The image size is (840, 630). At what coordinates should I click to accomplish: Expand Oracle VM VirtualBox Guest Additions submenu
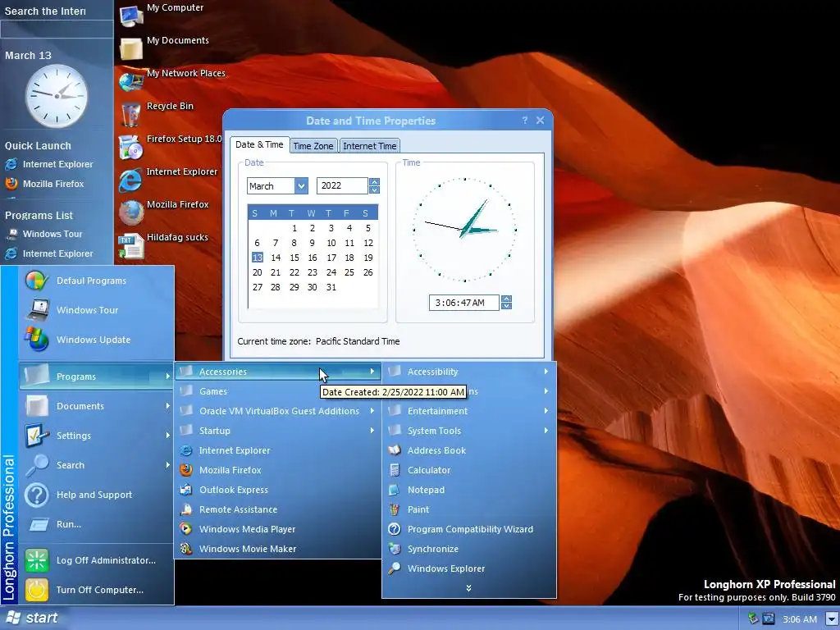tap(277, 411)
